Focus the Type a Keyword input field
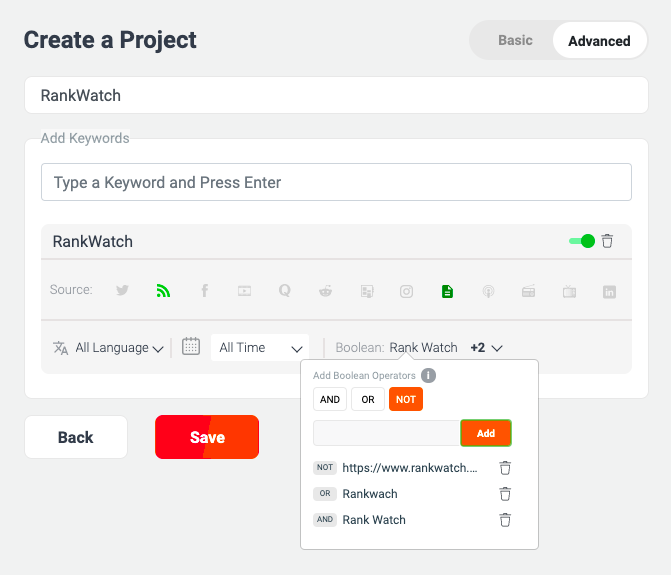Screen dimensions: 671x575 [x=336, y=182]
